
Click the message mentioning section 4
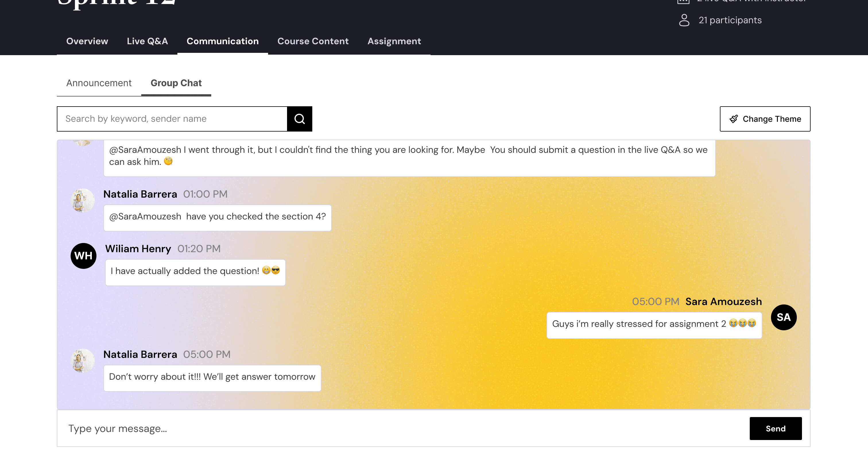click(217, 217)
